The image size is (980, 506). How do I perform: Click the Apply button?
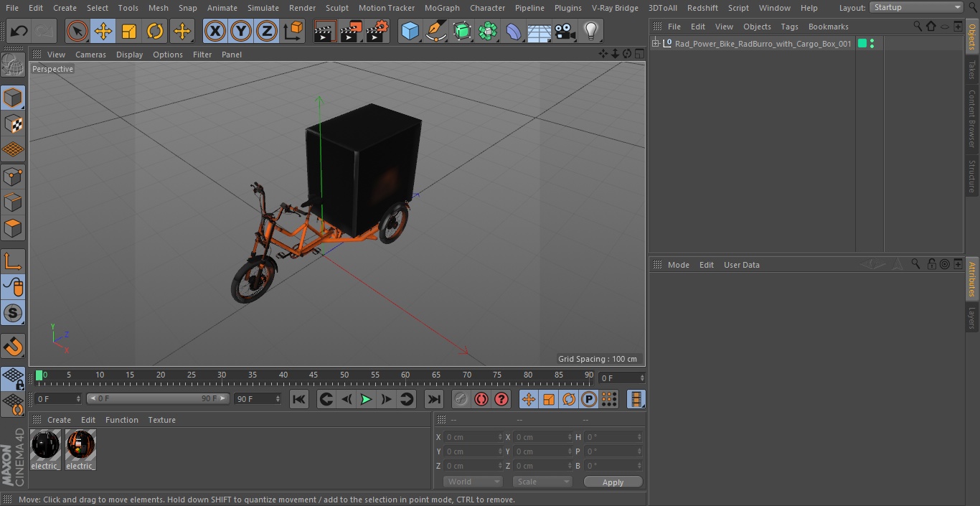click(x=613, y=482)
